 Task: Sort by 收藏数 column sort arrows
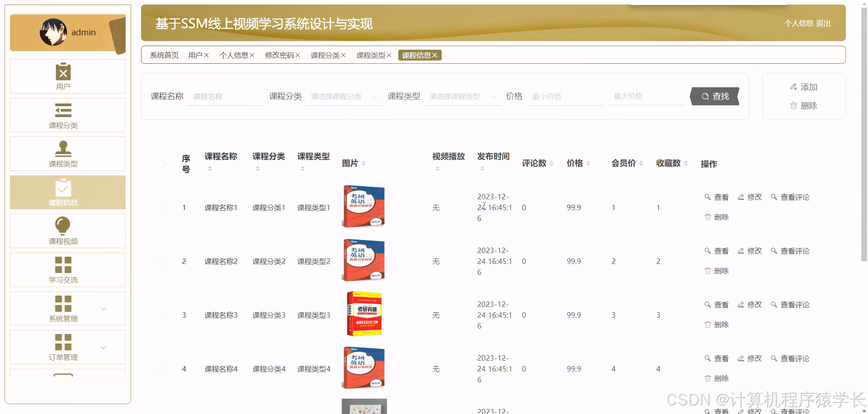click(x=685, y=163)
